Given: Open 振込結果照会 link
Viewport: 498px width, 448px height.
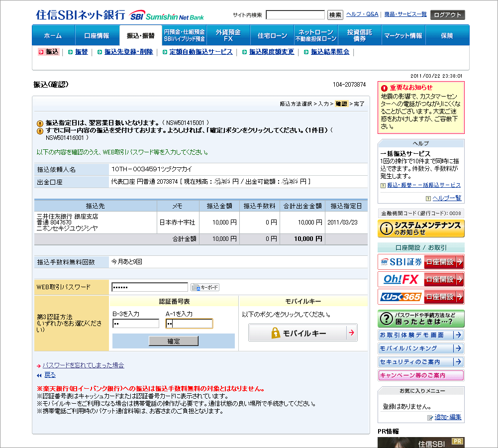Looking at the screenshot, I should point(330,52).
